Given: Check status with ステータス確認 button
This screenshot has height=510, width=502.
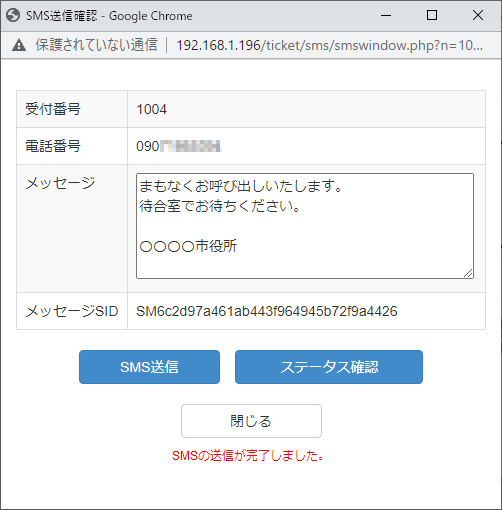Looking at the screenshot, I should click(x=329, y=367).
